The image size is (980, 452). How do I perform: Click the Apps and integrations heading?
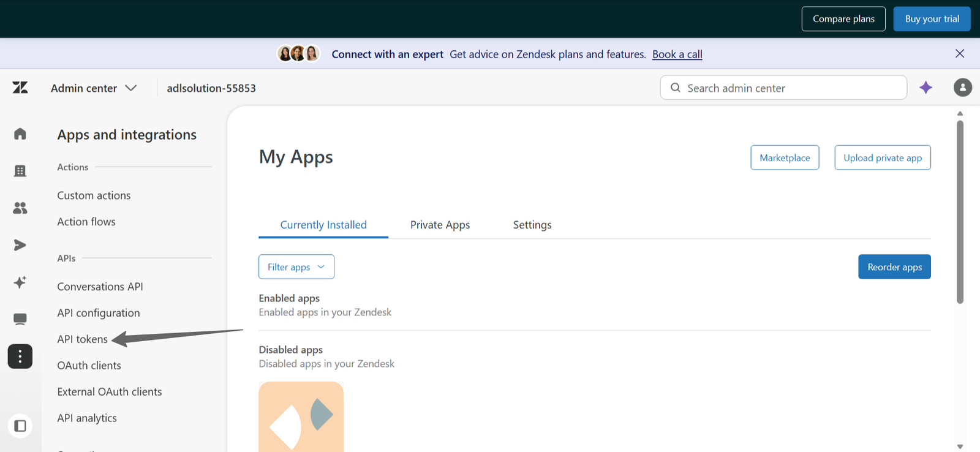pos(127,135)
